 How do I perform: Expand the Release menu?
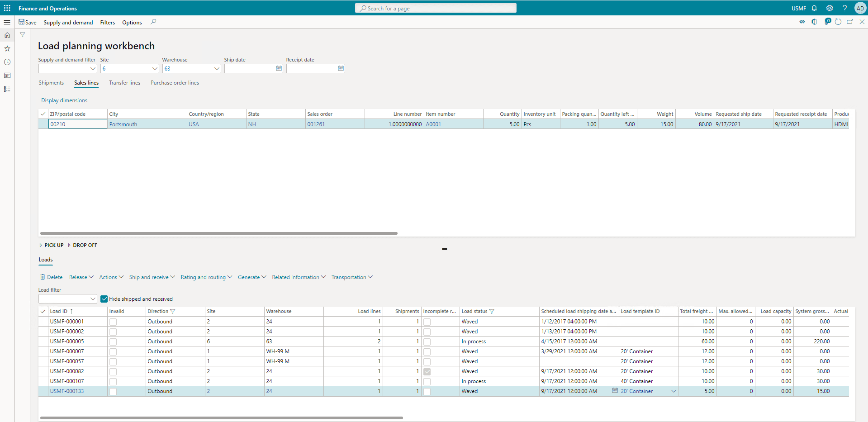coord(81,277)
